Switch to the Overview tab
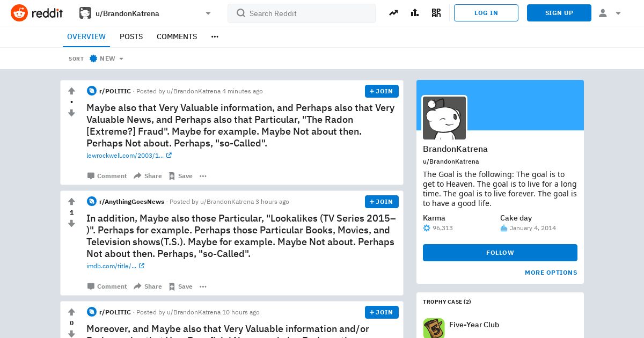Screen dimensions: 644x338 coord(86,36)
